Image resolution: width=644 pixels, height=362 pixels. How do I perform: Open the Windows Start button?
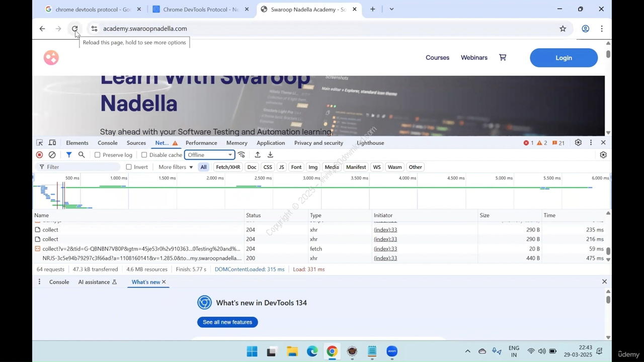pyautogui.click(x=252, y=351)
